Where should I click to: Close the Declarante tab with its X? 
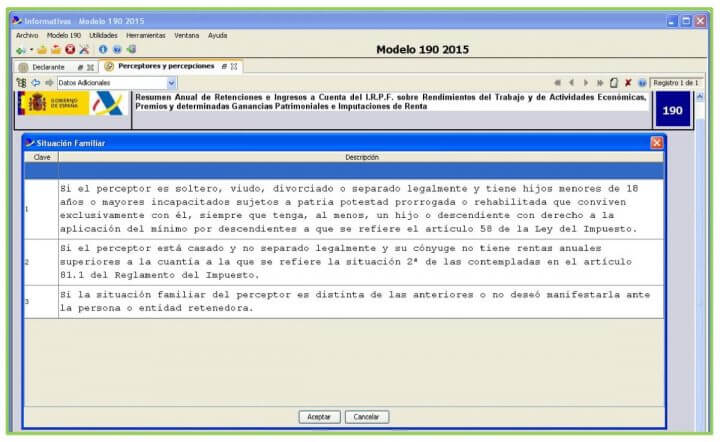pos(90,67)
